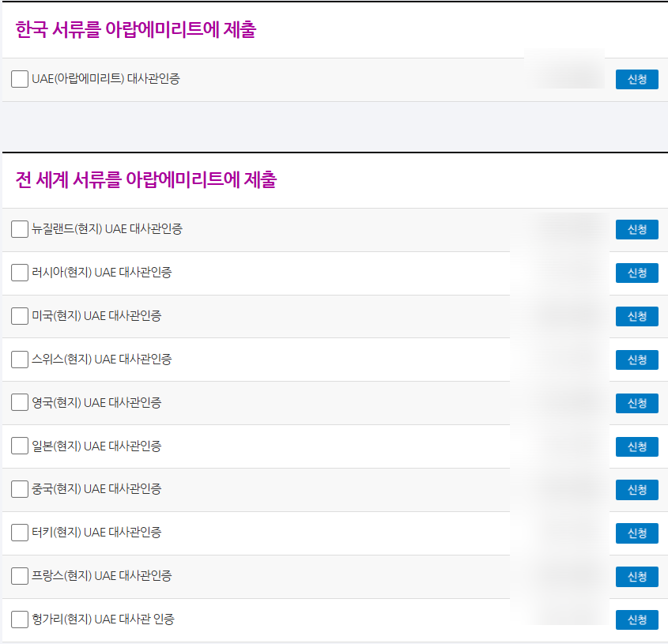Click the 프랑스(현지) UAE 대사관인증 label

tap(102, 576)
